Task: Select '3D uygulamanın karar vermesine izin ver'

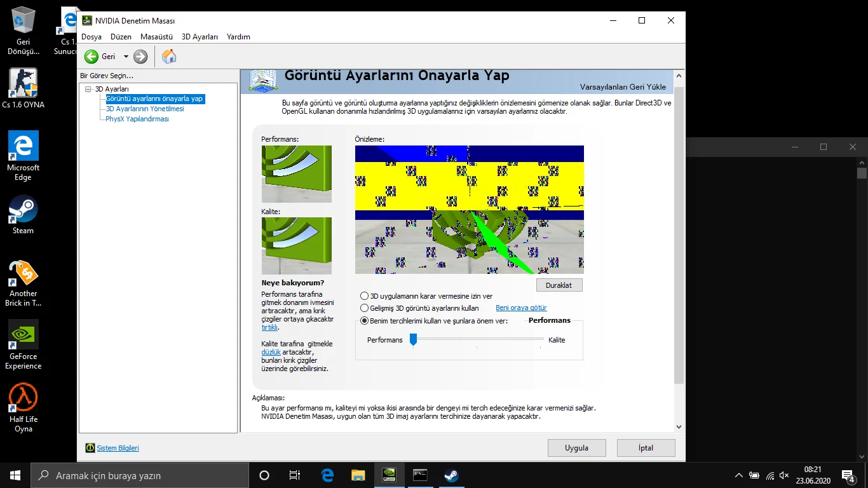Action: point(364,296)
